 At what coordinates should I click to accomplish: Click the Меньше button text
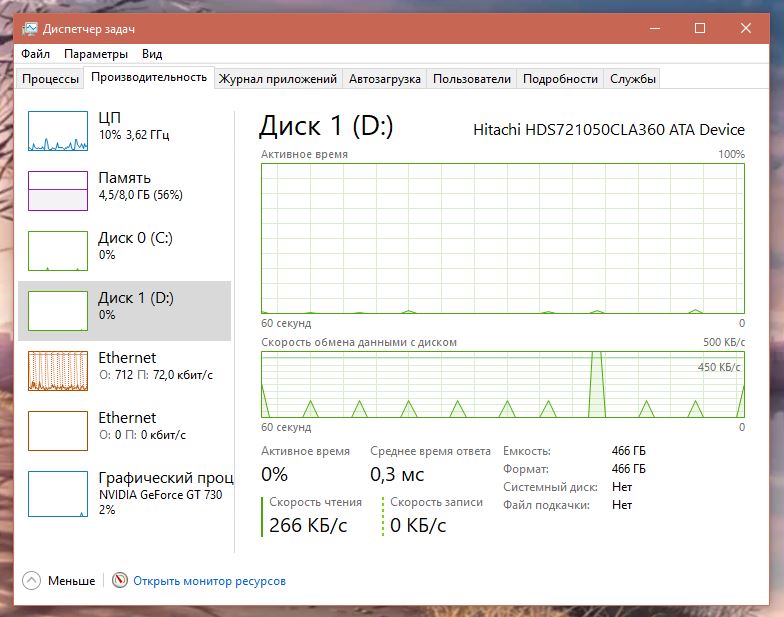[x=72, y=581]
